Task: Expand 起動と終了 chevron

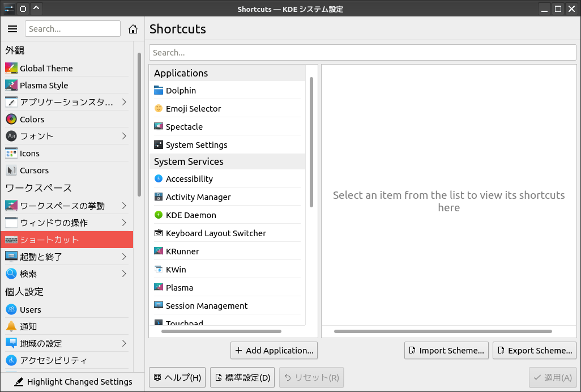Action: [x=124, y=257]
